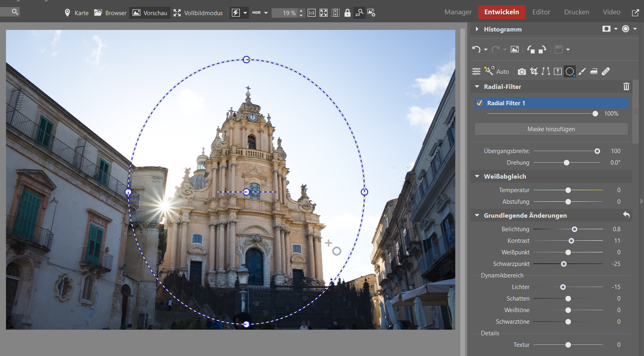
Task: Click the zoom lock icon
Action: click(347, 13)
